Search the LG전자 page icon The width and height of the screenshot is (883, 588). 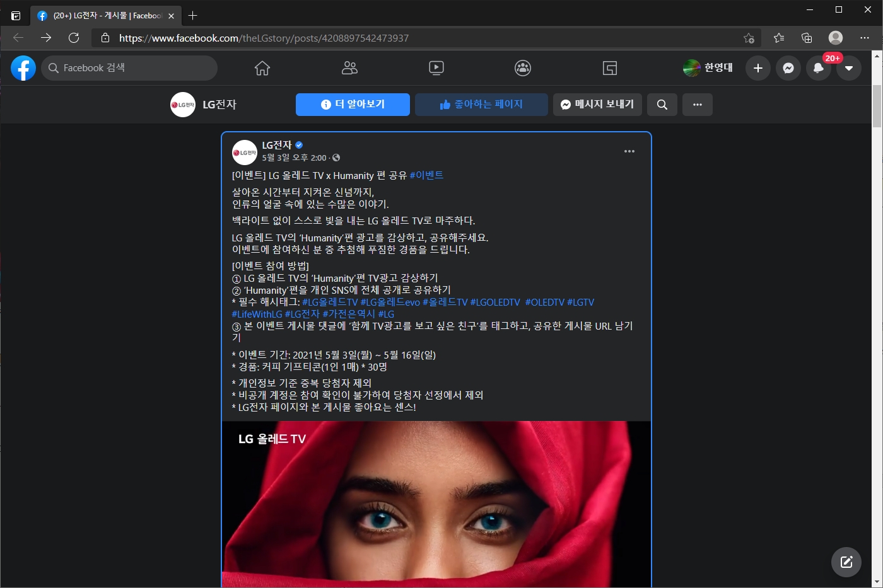[662, 105]
